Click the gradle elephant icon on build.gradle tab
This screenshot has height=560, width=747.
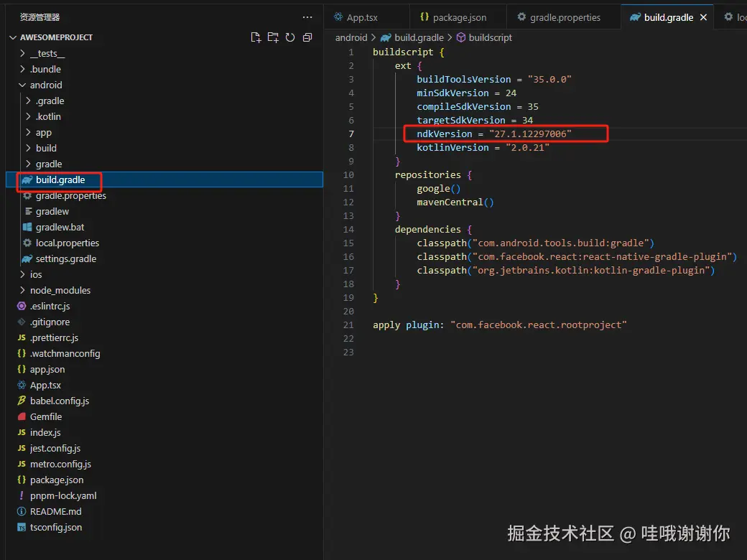pos(635,18)
